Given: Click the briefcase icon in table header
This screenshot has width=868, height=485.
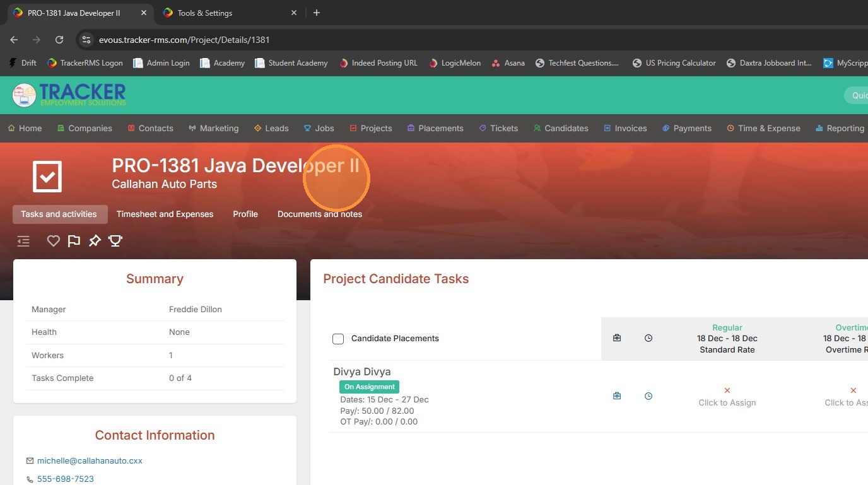Looking at the screenshot, I should pyautogui.click(x=617, y=338).
